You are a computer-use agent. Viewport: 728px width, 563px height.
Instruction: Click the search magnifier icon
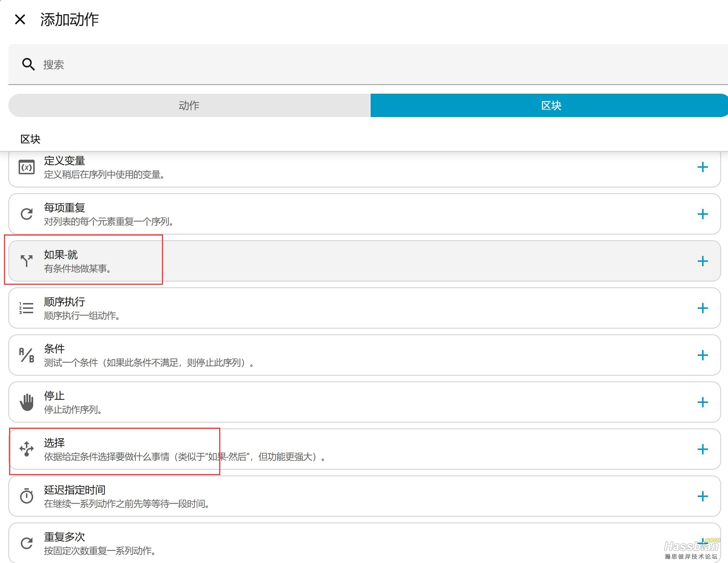pyautogui.click(x=28, y=64)
